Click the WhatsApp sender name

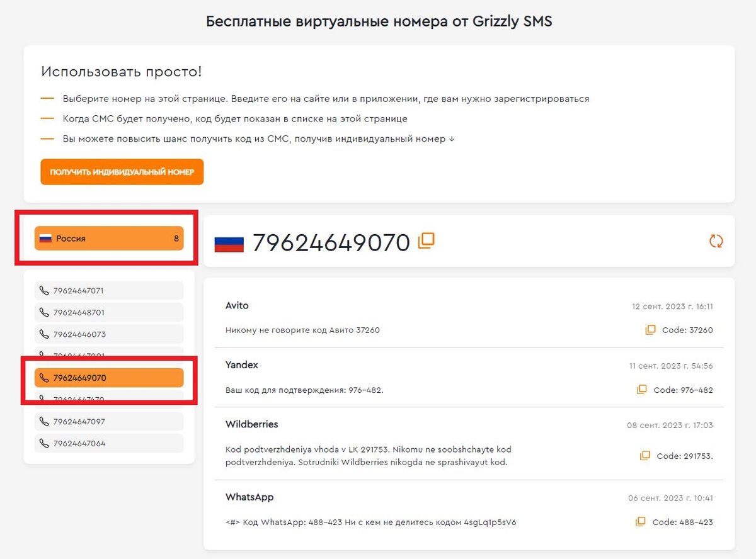[x=249, y=497]
